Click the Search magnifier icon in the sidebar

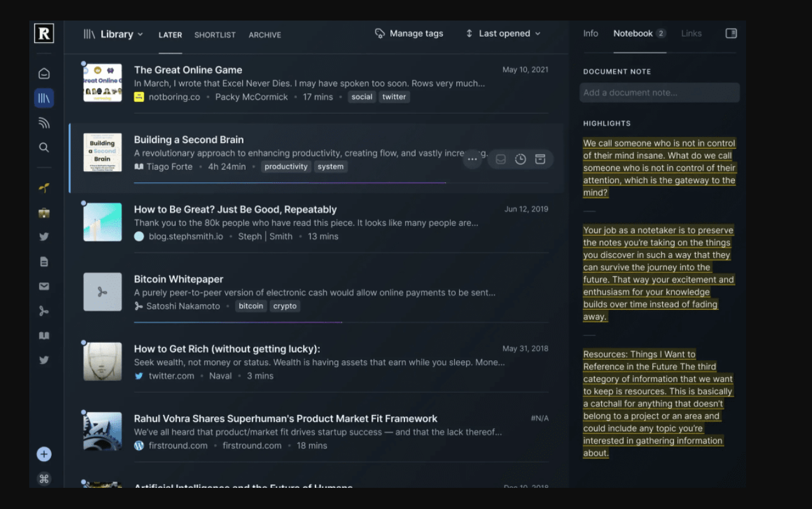pyautogui.click(x=44, y=147)
